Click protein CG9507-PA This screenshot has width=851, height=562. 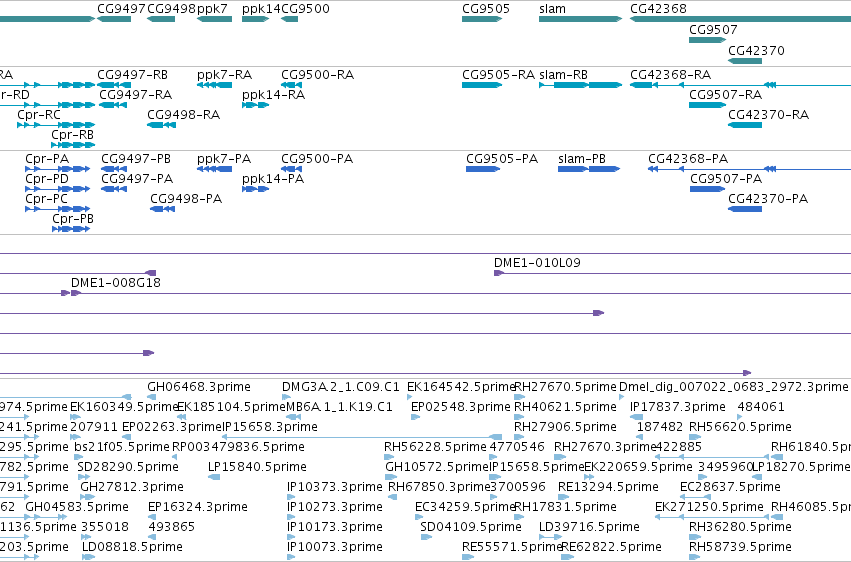(726, 179)
